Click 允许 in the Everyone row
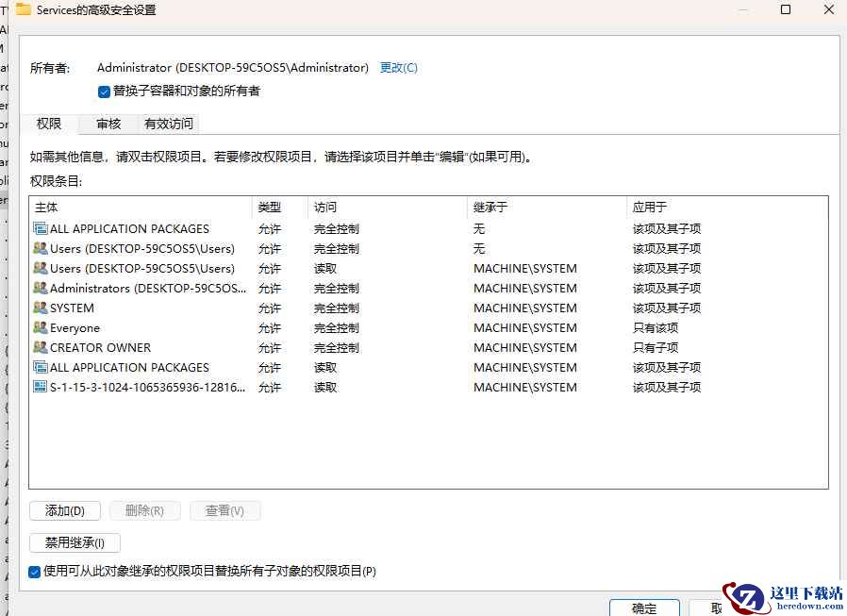This screenshot has height=616, width=847. 270,328
